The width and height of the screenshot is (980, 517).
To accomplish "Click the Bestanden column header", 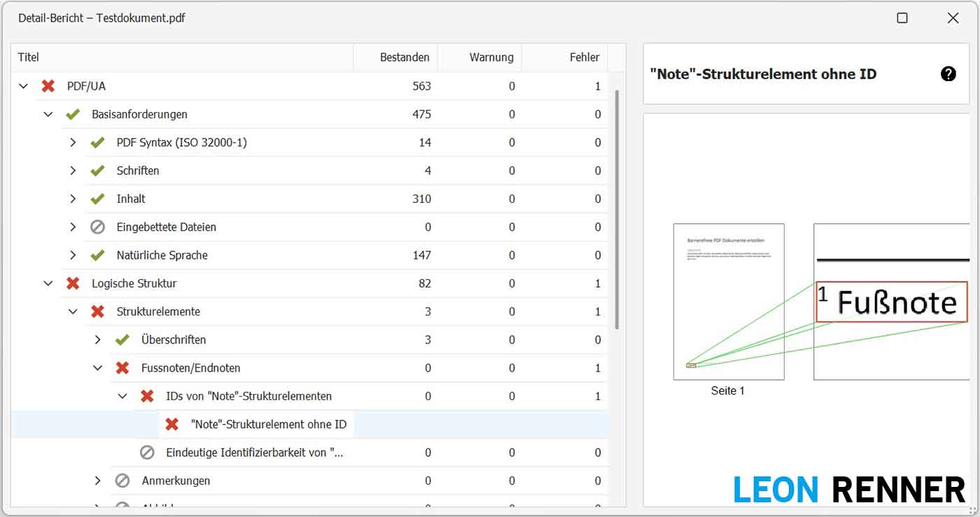I will click(404, 57).
